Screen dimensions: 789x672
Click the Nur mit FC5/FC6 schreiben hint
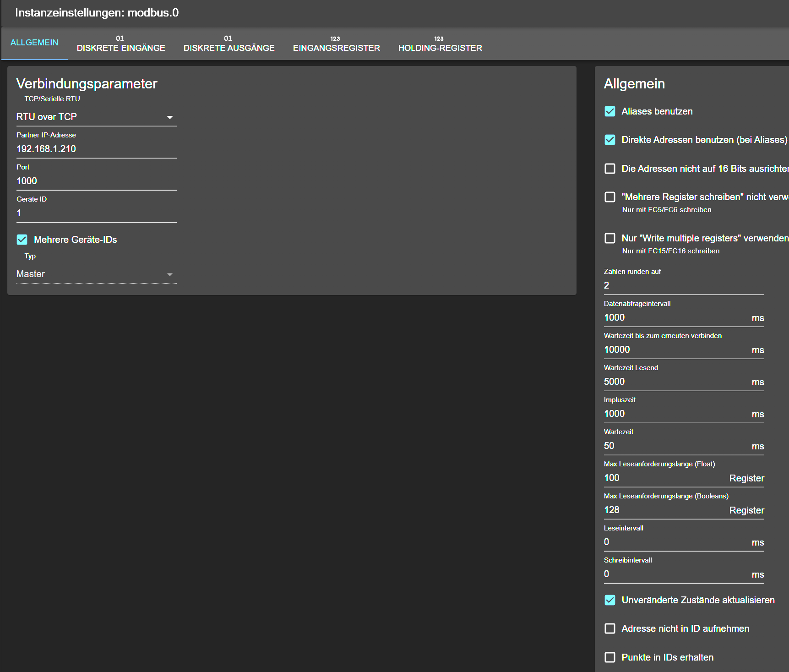click(x=667, y=210)
